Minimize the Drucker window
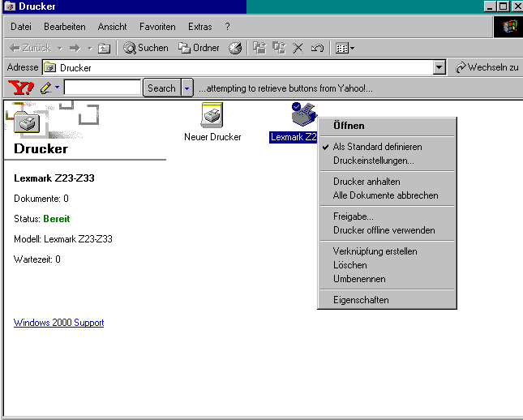 click(490, 6)
